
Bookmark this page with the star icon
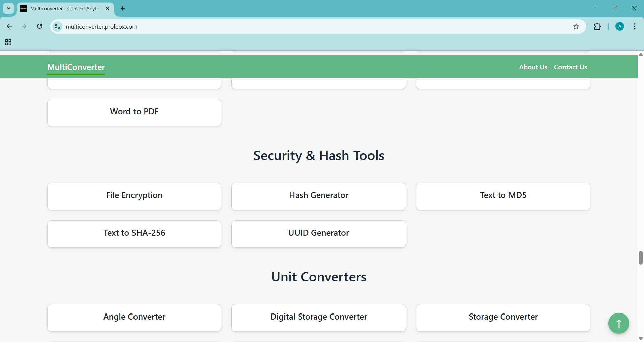(576, 27)
